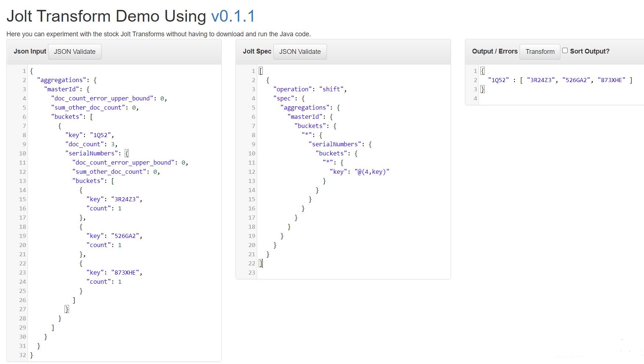Click line number 32 in Json Input gutter
The image size is (644, 364).
click(22, 355)
